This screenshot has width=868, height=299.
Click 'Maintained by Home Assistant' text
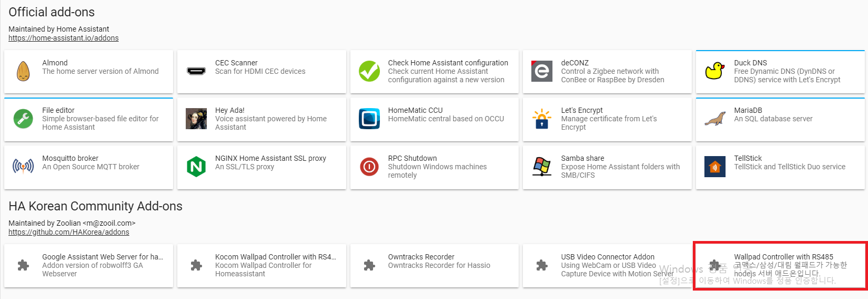click(59, 29)
